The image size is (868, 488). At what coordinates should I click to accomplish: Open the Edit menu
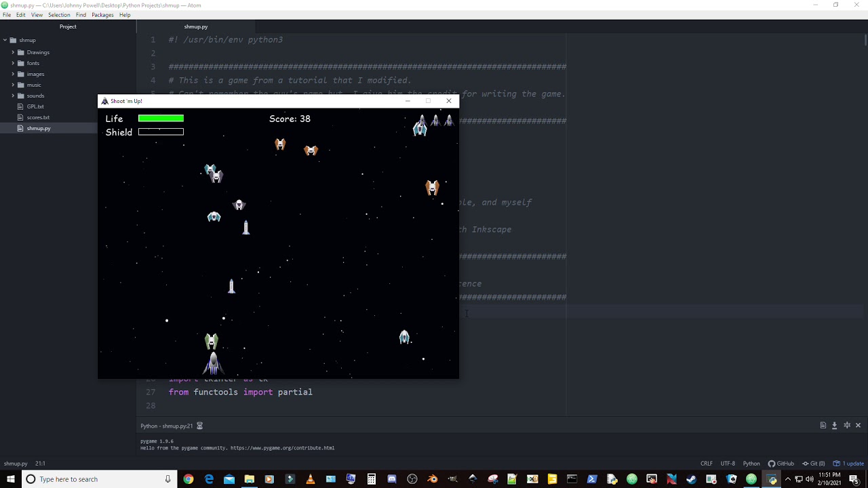click(21, 15)
